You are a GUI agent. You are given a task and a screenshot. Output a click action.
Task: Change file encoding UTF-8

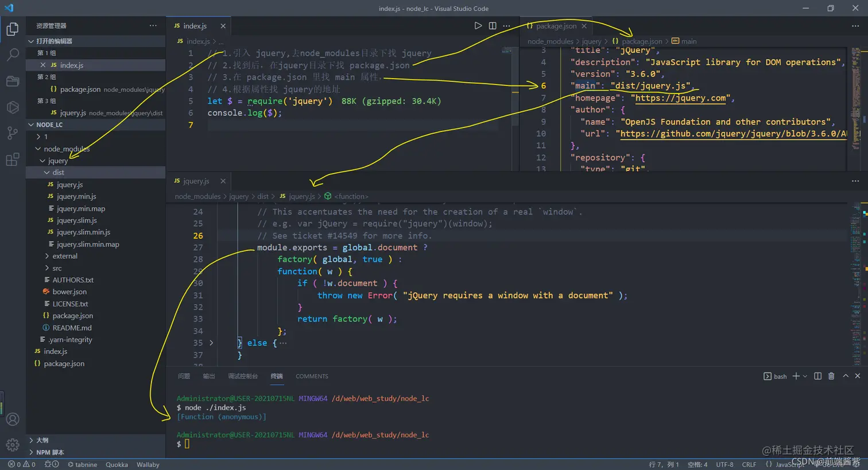pos(724,464)
